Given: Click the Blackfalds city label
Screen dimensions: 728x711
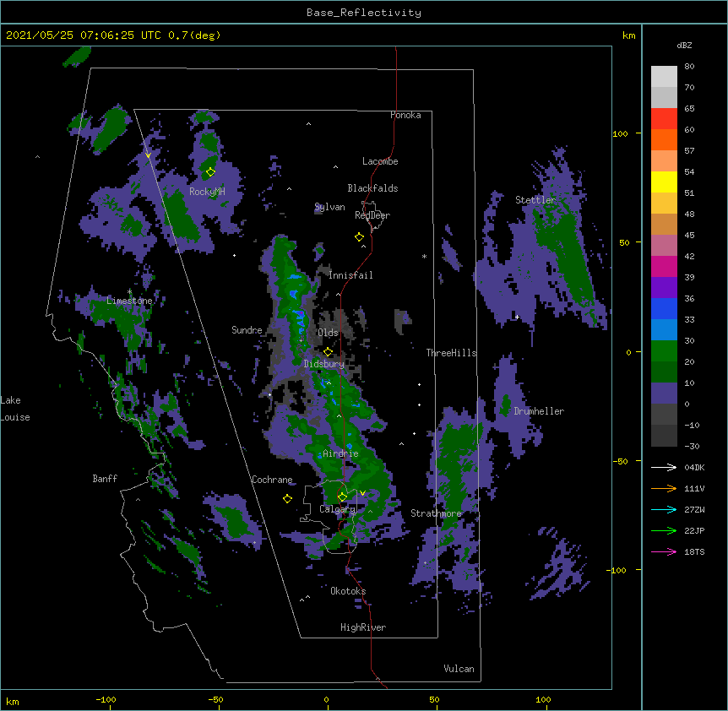Looking at the screenshot, I should tap(372, 188).
